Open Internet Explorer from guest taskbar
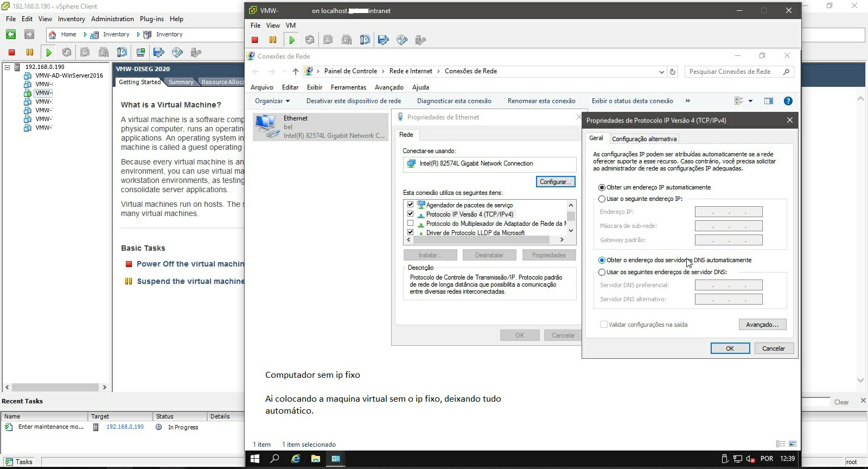The width and height of the screenshot is (868, 469). 296,459
